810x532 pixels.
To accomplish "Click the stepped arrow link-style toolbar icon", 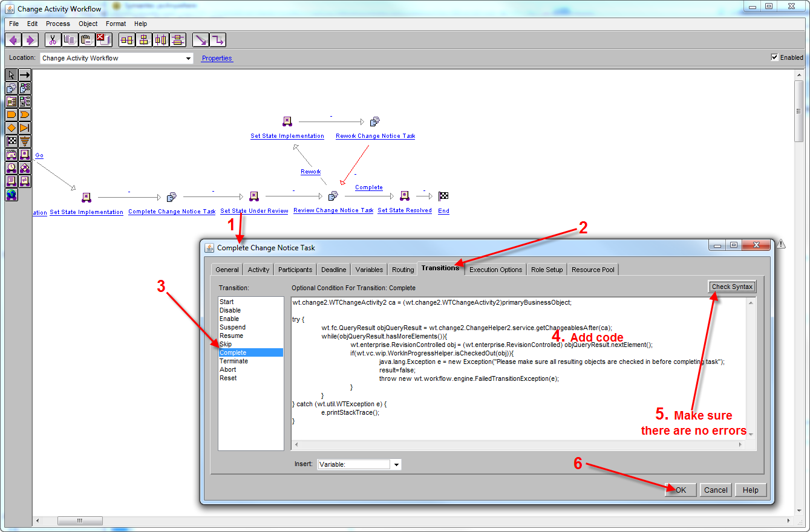I will click(218, 40).
